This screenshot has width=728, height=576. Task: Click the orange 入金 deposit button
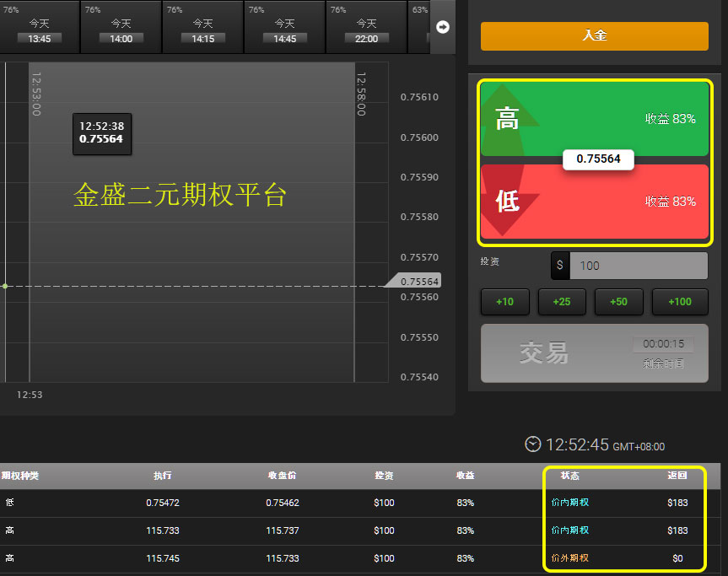coord(594,35)
